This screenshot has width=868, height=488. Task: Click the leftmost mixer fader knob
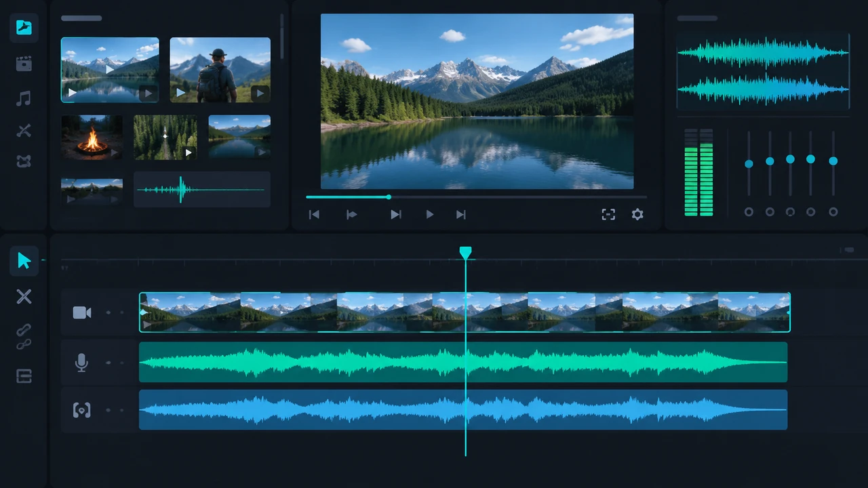(749, 164)
